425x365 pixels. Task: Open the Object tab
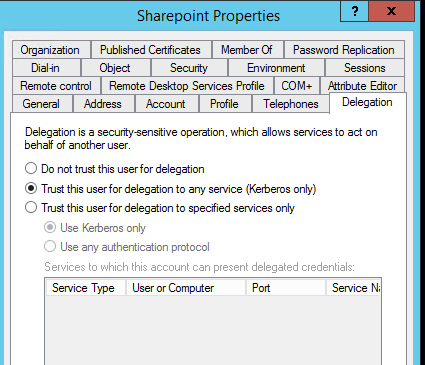[115, 68]
